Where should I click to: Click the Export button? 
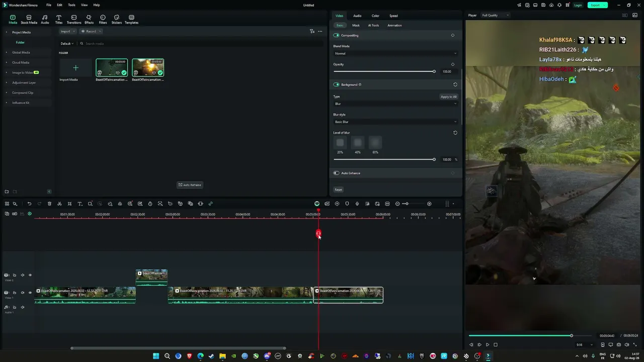coord(597,5)
